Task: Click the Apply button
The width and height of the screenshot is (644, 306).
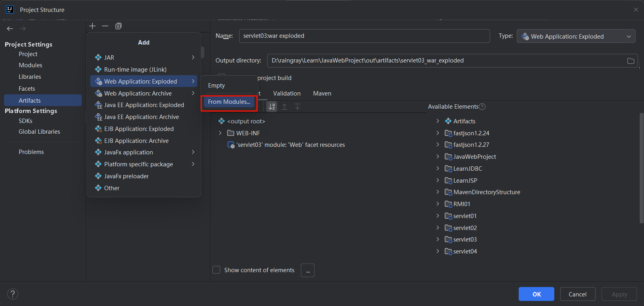Action: click(x=619, y=294)
